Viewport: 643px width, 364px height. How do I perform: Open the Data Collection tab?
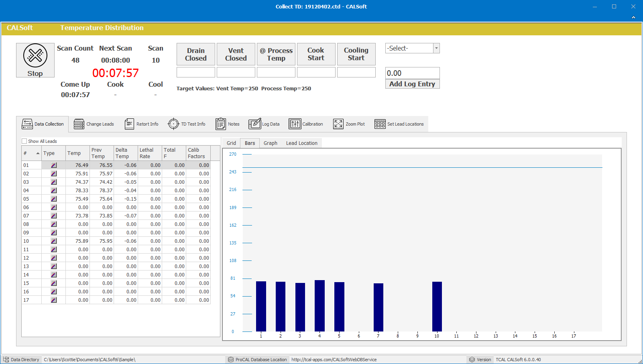(43, 124)
